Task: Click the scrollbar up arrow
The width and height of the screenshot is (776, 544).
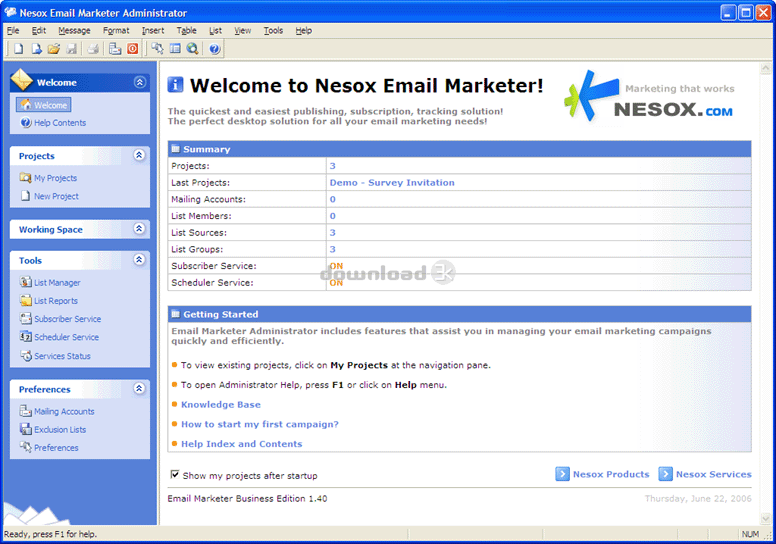Action: 766,69
